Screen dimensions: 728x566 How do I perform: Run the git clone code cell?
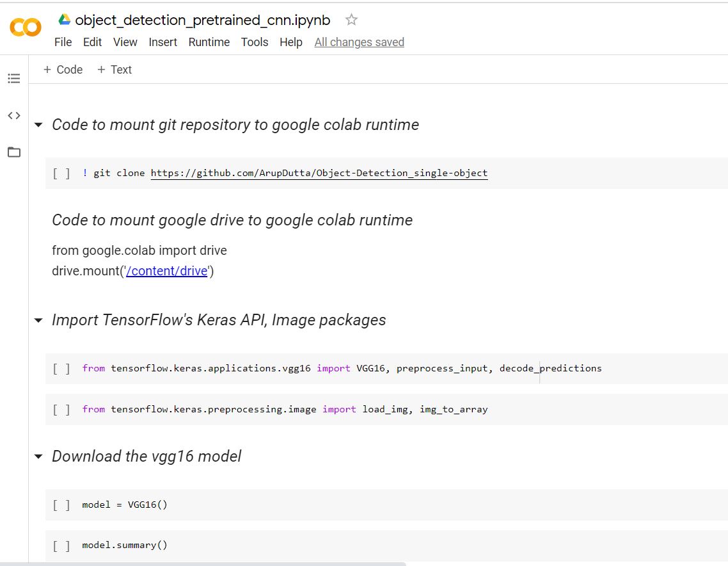point(62,174)
